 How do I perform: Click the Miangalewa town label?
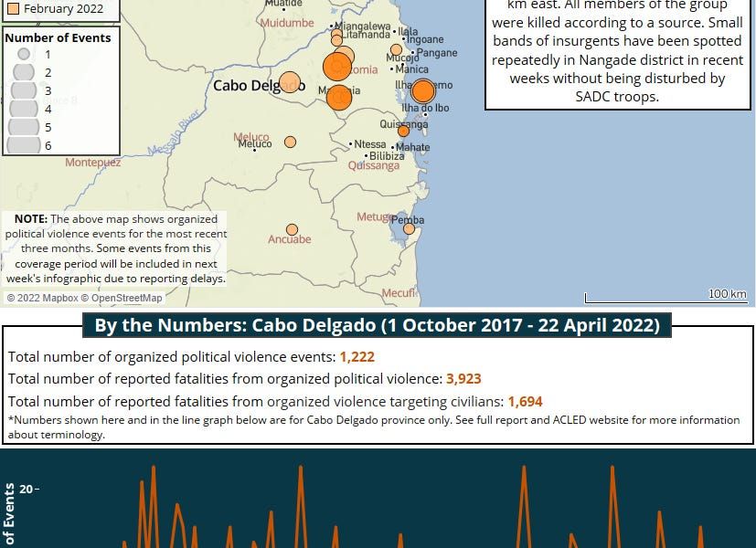363,26
